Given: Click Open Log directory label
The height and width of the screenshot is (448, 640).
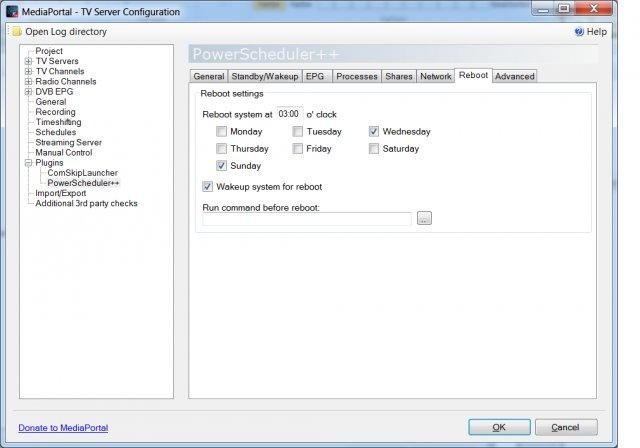Looking at the screenshot, I should [x=66, y=31].
